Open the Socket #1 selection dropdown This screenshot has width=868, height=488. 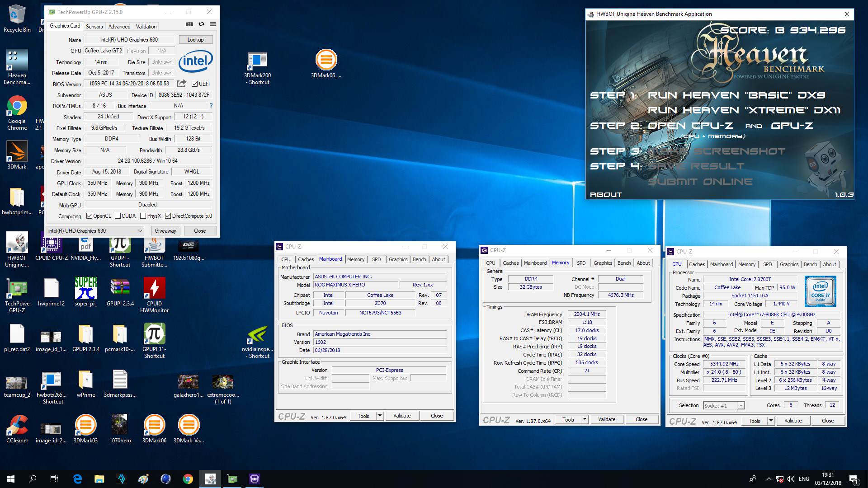point(723,405)
